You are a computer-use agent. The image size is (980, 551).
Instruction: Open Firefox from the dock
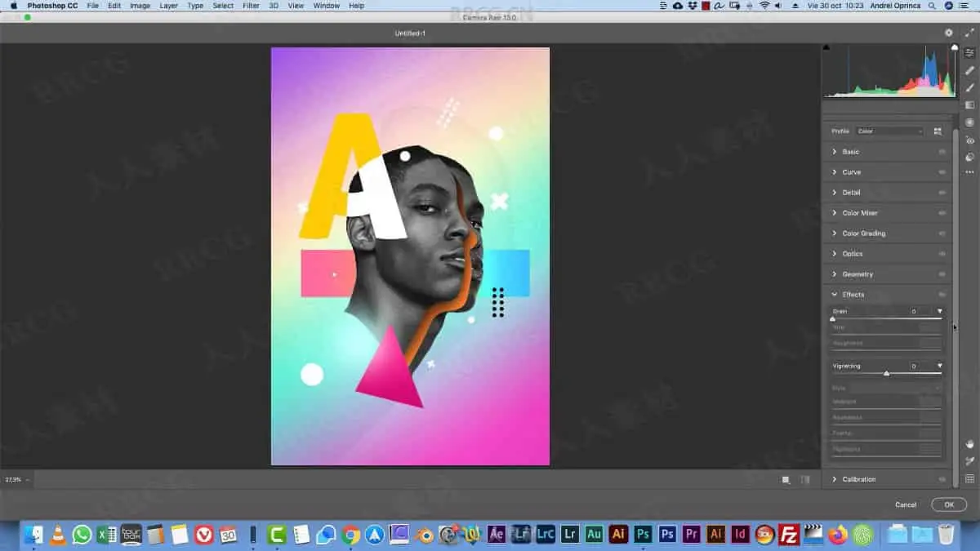point(838,535)
